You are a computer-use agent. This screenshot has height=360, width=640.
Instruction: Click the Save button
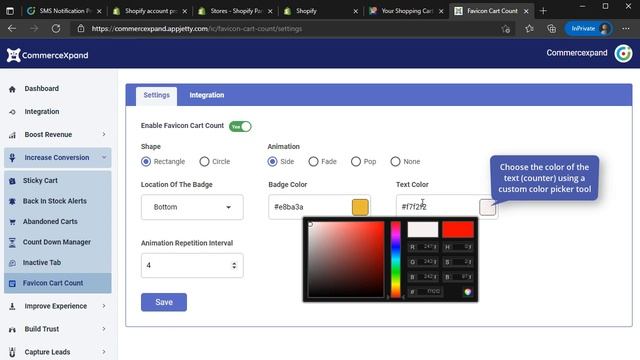pyautogui.click(x=164, y=302)
